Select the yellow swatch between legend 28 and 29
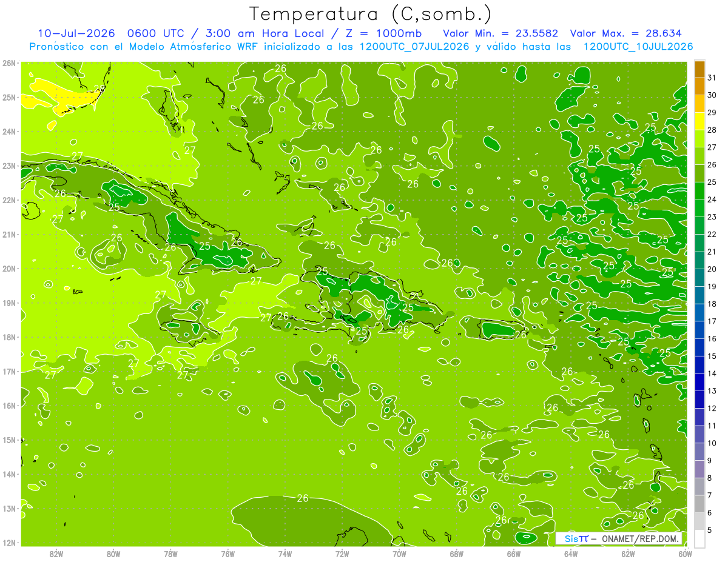Image resolution: width=728 pixels, height=562 pixels. (x=699, y=121)
